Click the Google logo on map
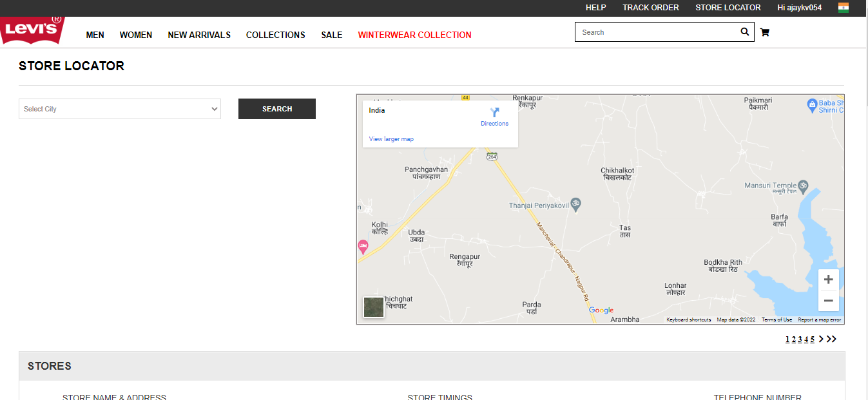Image resolution: width=868 pixels, height=400 pixels. [x=601, y=310]
